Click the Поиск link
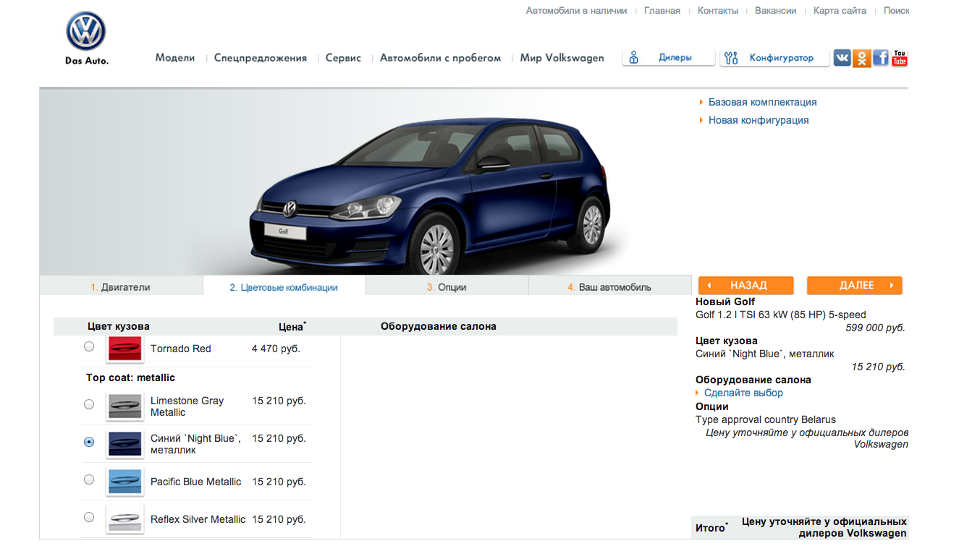Viewport: 980px width, 546px height. coord(896,11)
